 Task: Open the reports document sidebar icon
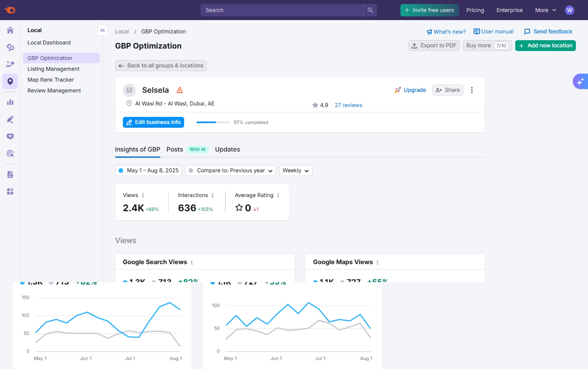pyautogui.click(x=10, y=174)
